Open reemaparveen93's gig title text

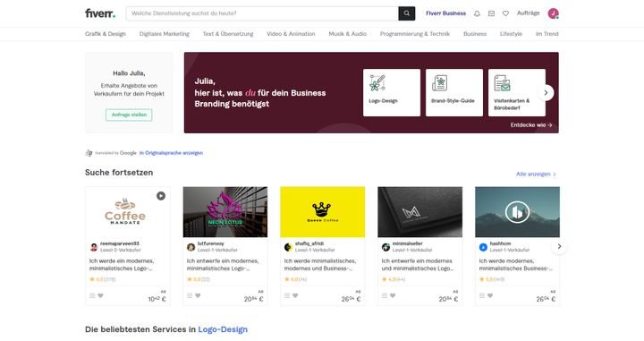coord(122,265)
